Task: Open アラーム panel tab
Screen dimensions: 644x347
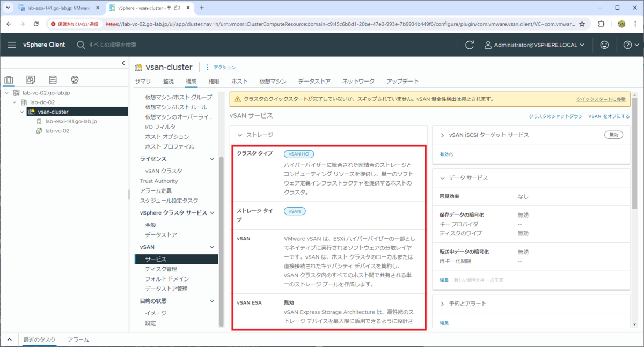Action: tap(78, 340)
